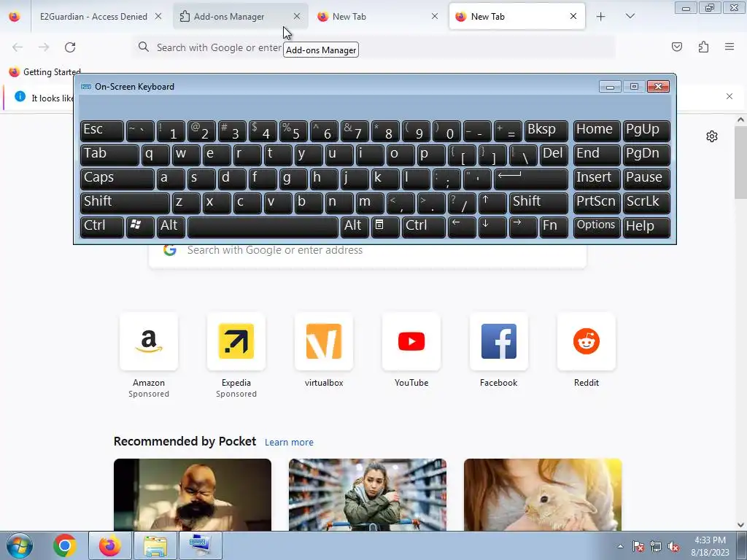Click the right arrow key on keyboard
This screenshot has height=560, width=747.
point(522,227)
